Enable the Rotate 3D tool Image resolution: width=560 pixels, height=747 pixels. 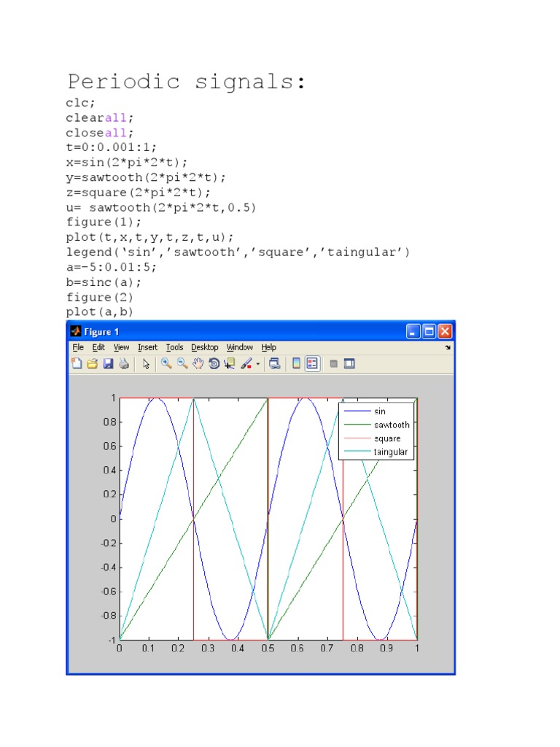[x=214, y=364]
